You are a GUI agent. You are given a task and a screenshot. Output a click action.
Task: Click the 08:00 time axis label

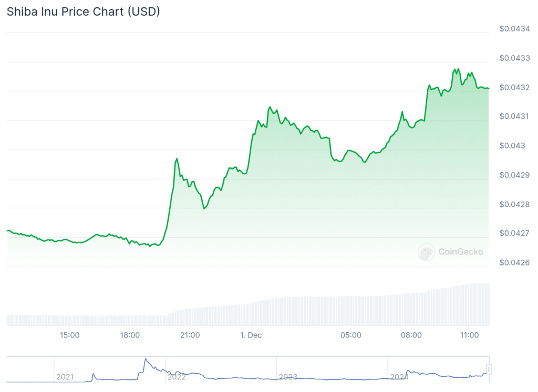(411, 335)
